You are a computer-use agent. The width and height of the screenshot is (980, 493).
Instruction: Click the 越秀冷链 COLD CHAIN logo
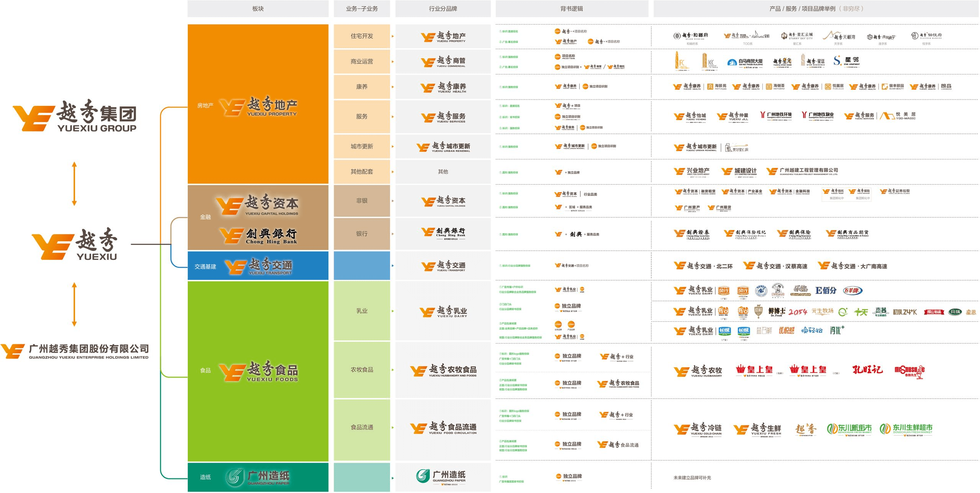coord(698,430)
